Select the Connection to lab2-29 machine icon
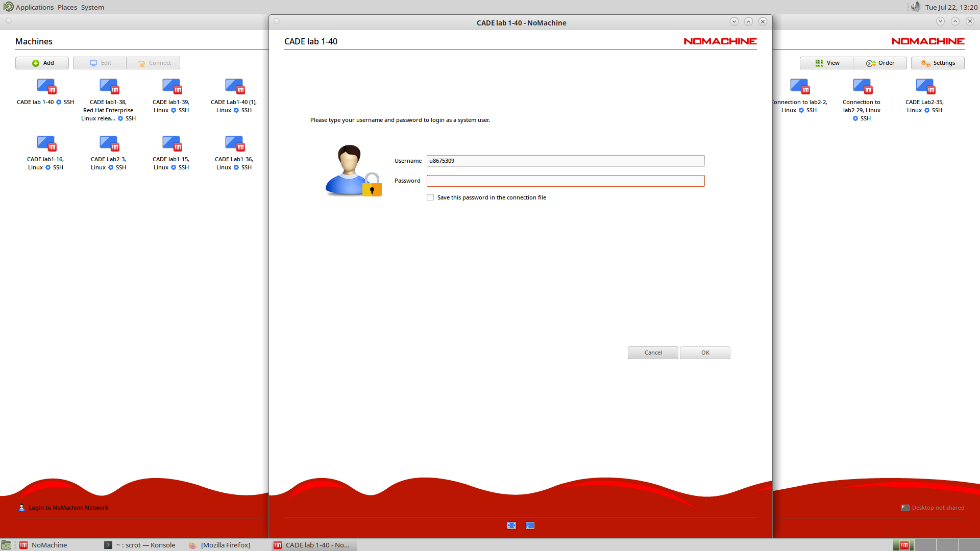The height and width of the screenshot is (551, 980). (x=862, y=87)
